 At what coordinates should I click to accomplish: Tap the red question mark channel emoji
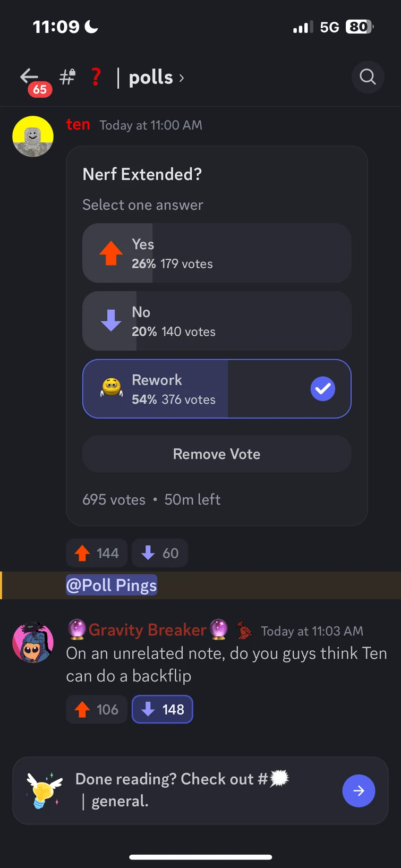pyautogui.click(x=96, y=77)
